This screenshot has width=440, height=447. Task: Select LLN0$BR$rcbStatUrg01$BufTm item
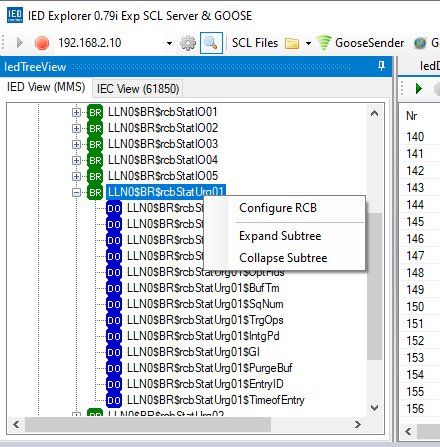(x=203, y=288)
